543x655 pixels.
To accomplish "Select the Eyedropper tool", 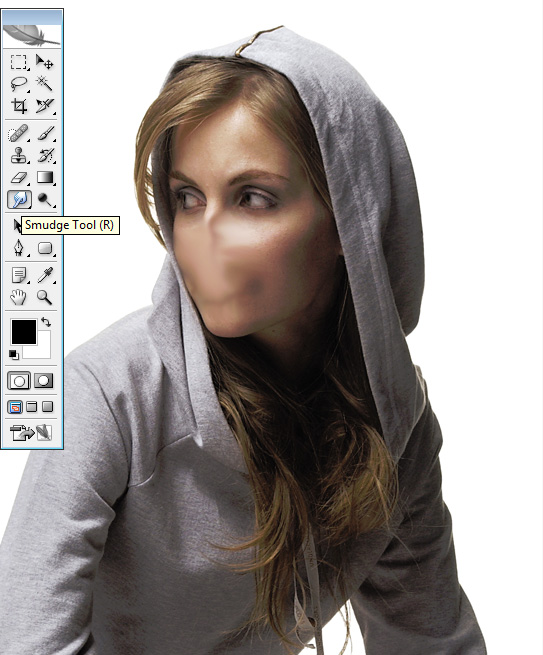I will tap(45, 275).
